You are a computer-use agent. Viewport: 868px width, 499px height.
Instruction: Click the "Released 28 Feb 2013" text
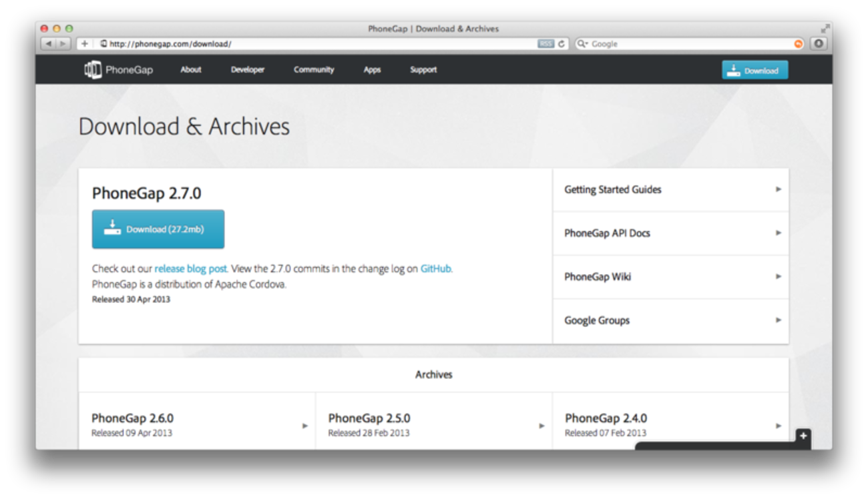click(x=369, y=433)
